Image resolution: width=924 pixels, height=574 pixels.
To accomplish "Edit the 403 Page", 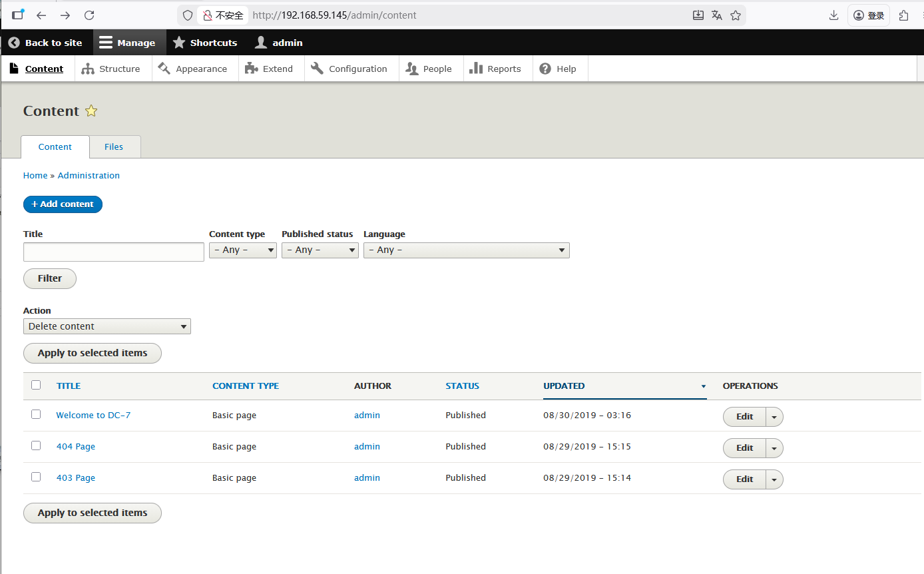I will (x=744, y=479).
